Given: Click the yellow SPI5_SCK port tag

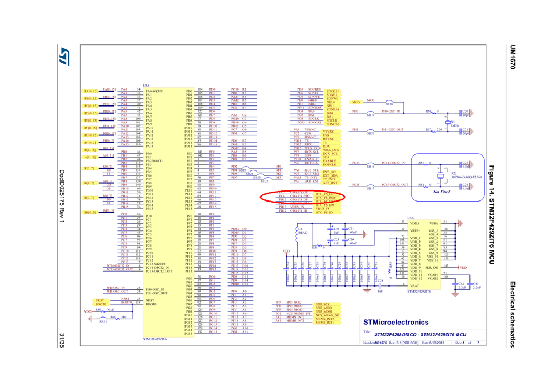Looking at the screenshot, I should (327, 304).
